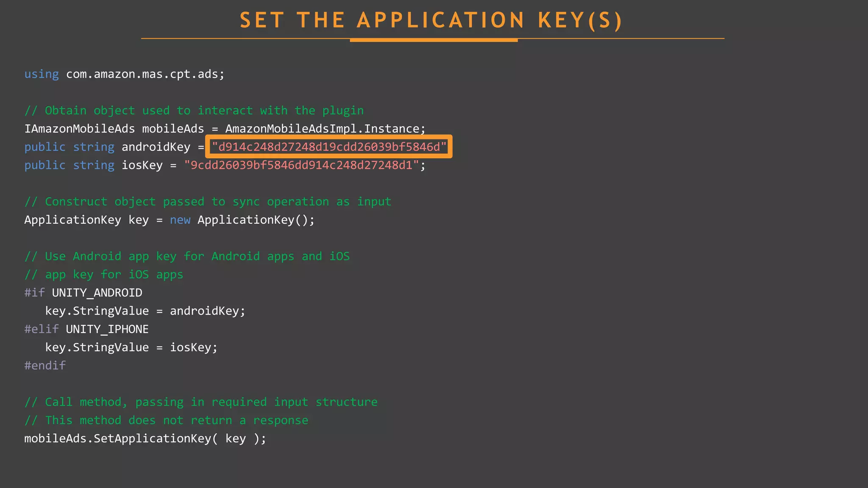Click the comment "// Use Android app key for Android apps and iOS"
The image size is (868, 488).
click(x=187, y=256)
